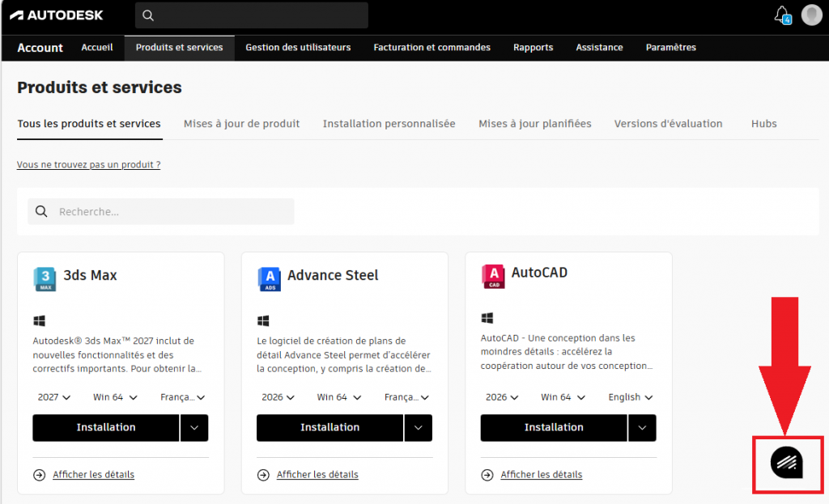Click the Advance Steel product icon
The height and width of the screenshot is (504, 829).
point(269,278)
